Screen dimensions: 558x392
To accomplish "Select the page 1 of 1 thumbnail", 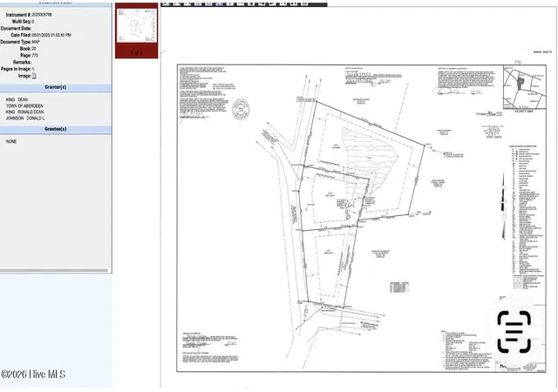I will click(x=137, y=30).
